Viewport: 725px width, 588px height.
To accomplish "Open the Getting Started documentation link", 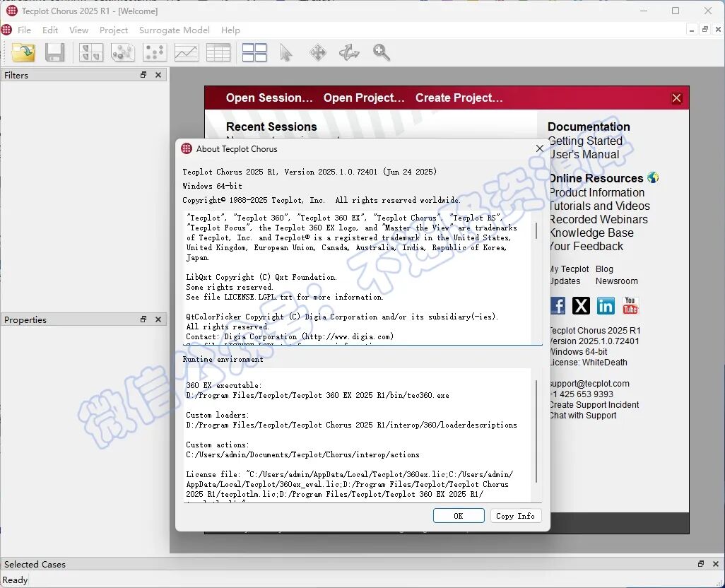I will [585, 141].
